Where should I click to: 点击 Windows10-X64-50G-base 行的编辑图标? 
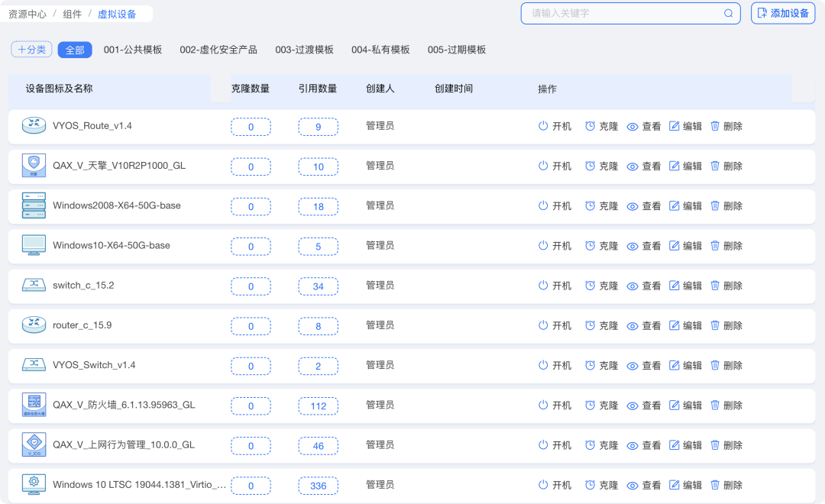point(675,246)
